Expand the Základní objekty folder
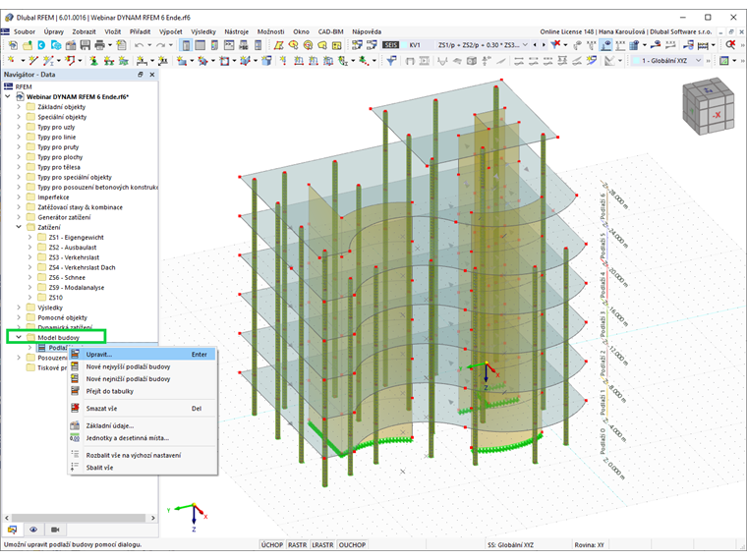The height and width of the screenshot is (560, 747). (x=19, y=107)
